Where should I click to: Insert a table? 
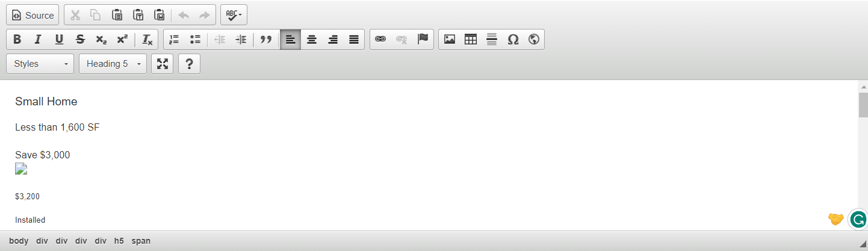[x=471, y=40]
